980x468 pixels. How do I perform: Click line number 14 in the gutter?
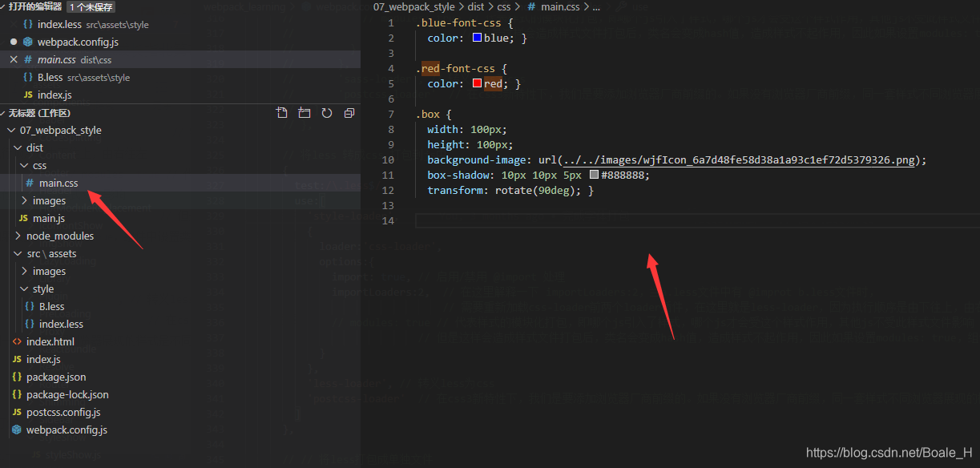(x=388, y=220)
